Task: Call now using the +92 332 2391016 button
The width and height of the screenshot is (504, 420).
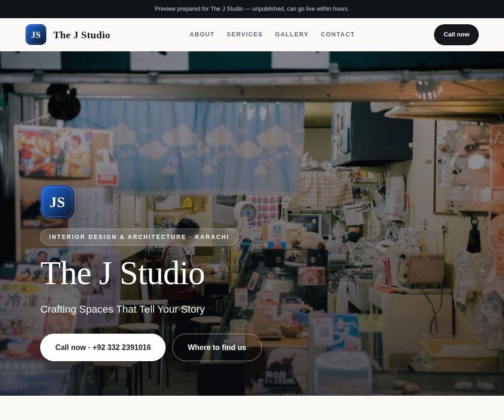Action: 103,347
